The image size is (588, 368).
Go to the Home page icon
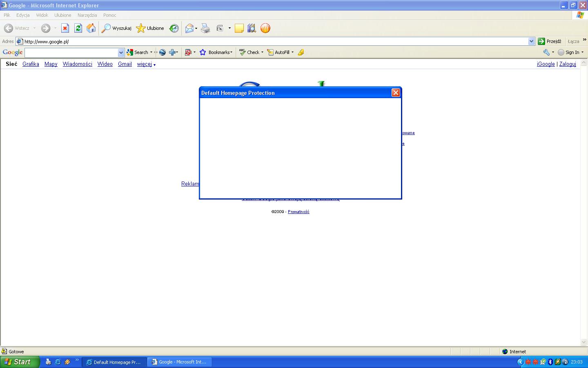91,28
